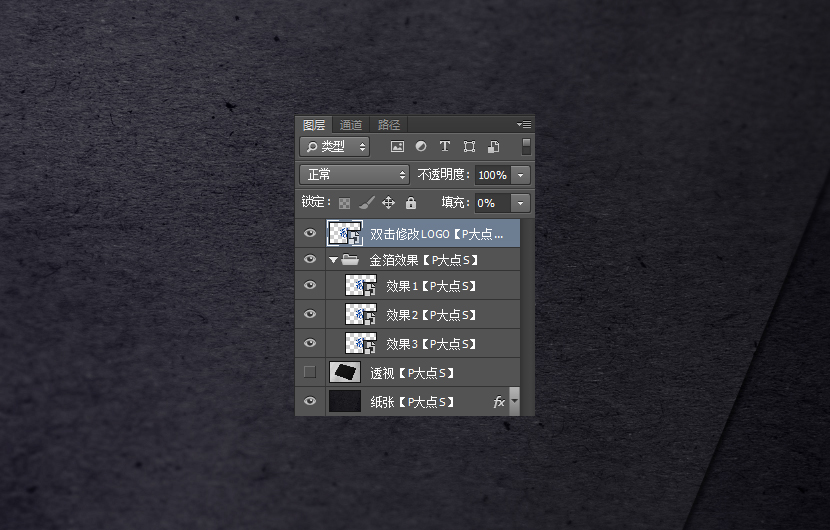Lock transparent pixels icon
Image resolution: width=830 pixels, height=530 pixels.
344,203
